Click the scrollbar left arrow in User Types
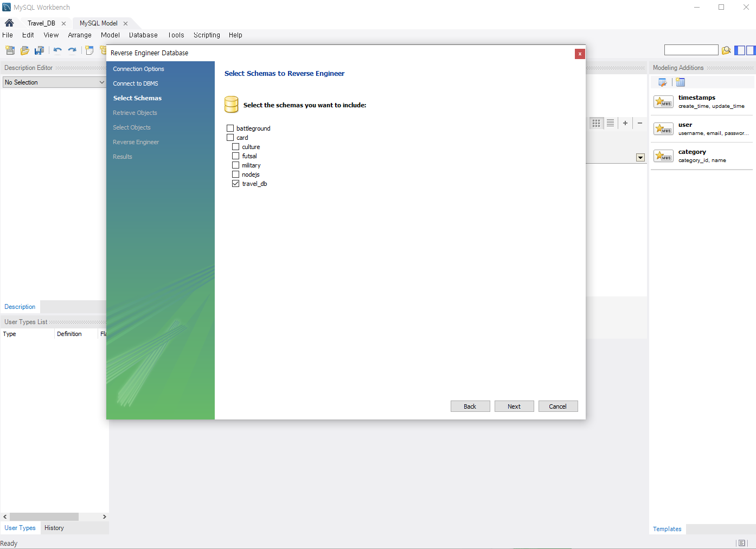This screenshot has width=756, height=549. click(5, 516)
